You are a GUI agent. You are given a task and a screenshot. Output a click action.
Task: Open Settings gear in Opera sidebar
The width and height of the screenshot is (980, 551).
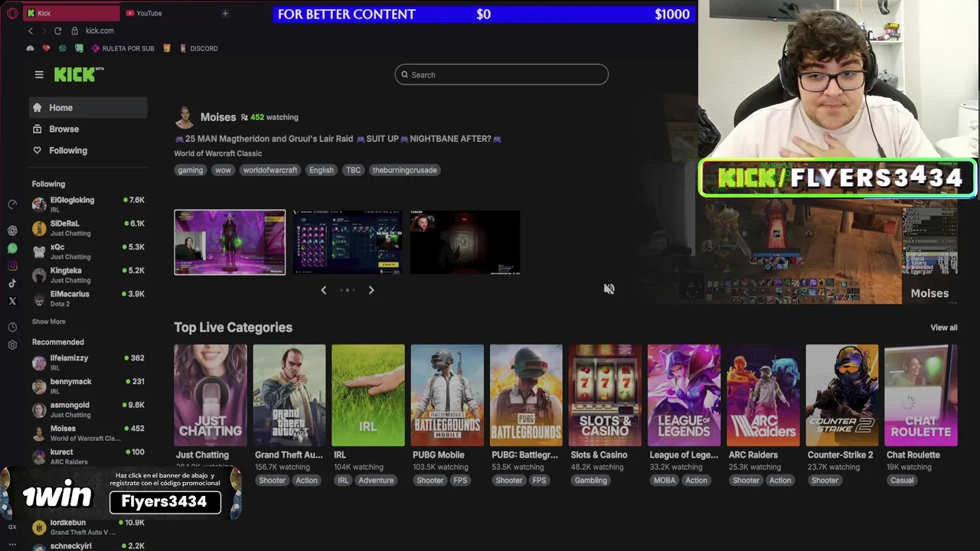pos(12,345)
